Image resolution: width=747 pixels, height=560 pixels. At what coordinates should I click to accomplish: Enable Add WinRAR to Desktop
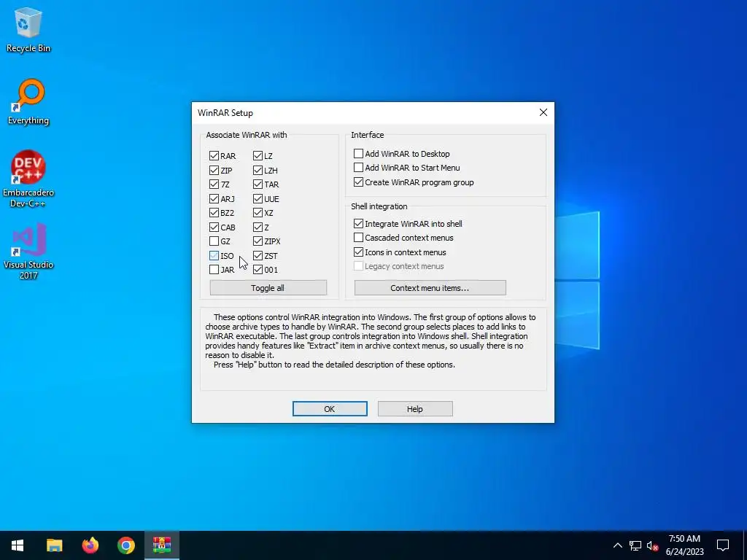(x=358, y=153)
